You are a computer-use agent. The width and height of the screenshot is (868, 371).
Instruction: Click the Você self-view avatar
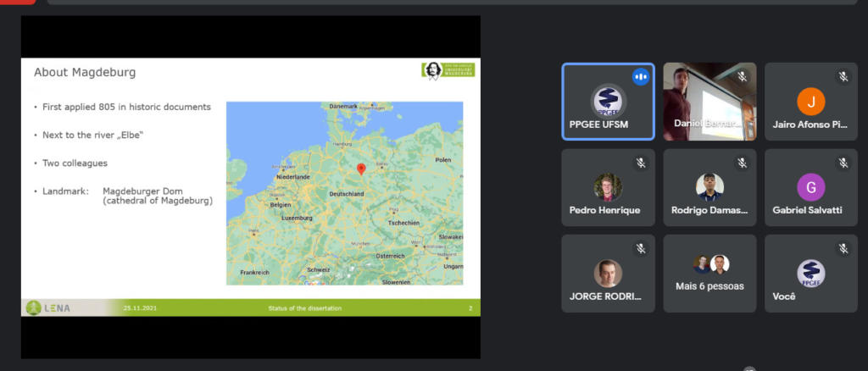tap(811, 273)
